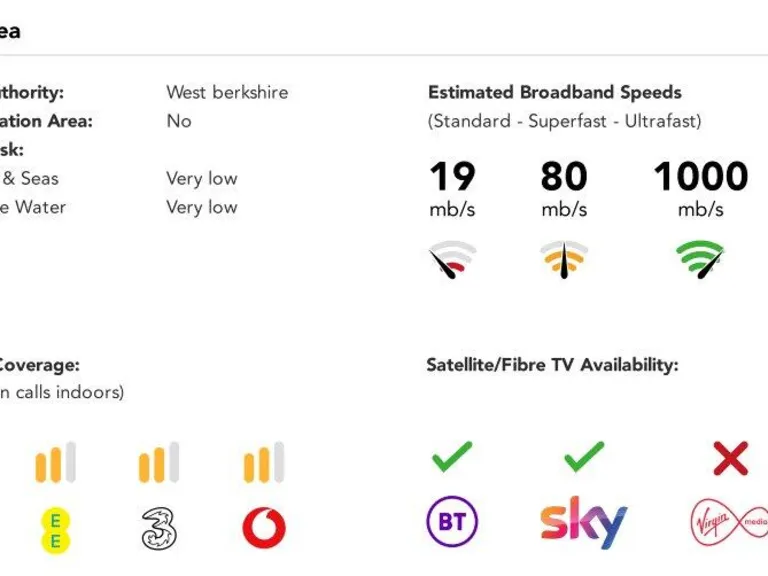Click the Virgin Media logo
Image resolution: width=768 pixels, height=576 pixels.
click(730, 522)
